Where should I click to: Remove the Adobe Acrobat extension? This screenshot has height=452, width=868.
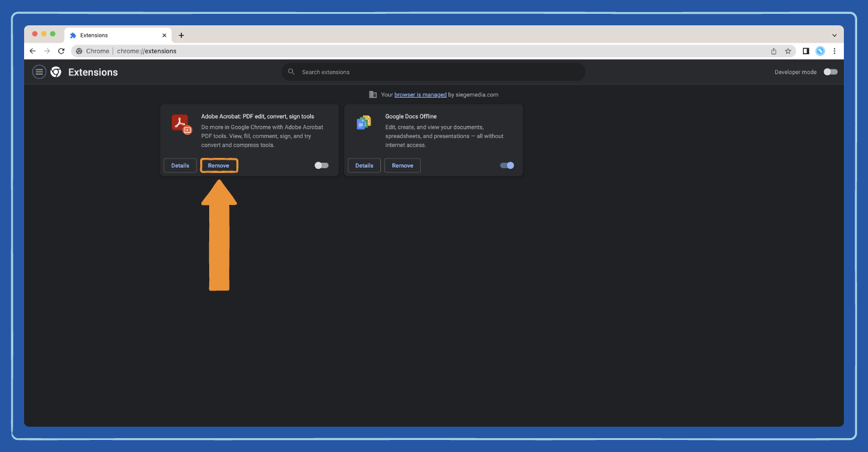coord(219,165)
